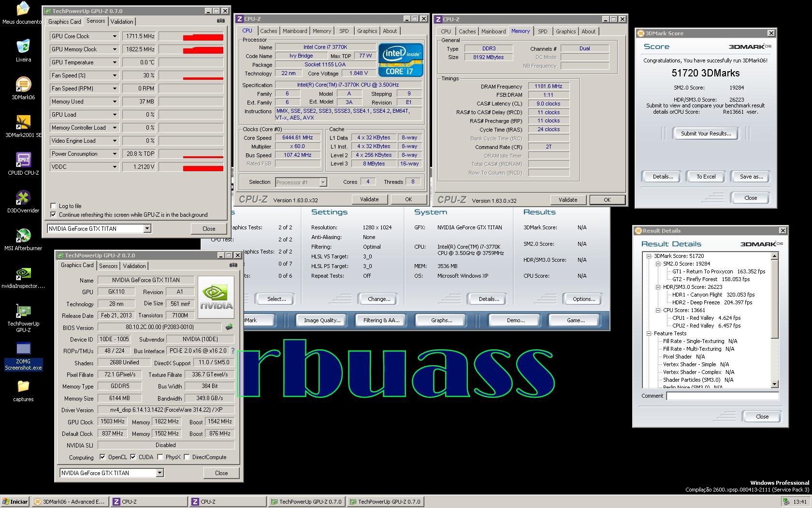Open Mainboard tab in left CPU-Z window

(295, 31)
